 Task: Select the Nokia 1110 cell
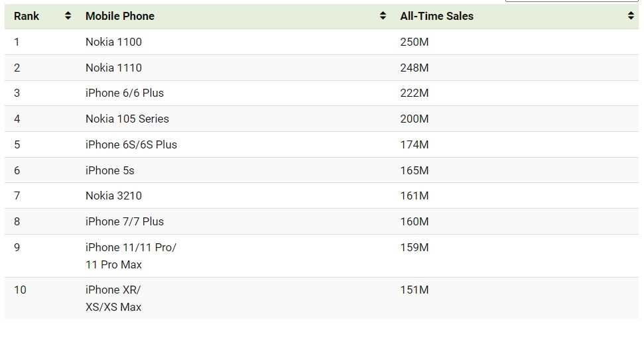pos(113,68)
